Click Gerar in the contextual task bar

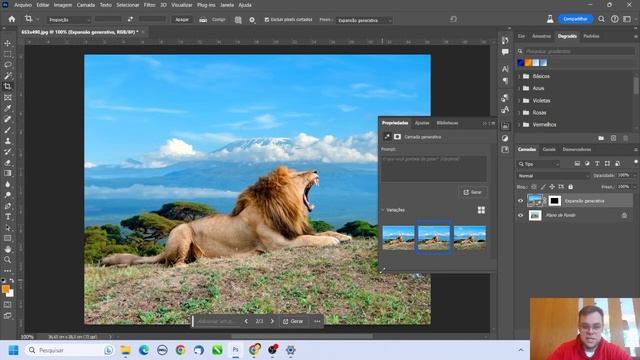point(293,321)
